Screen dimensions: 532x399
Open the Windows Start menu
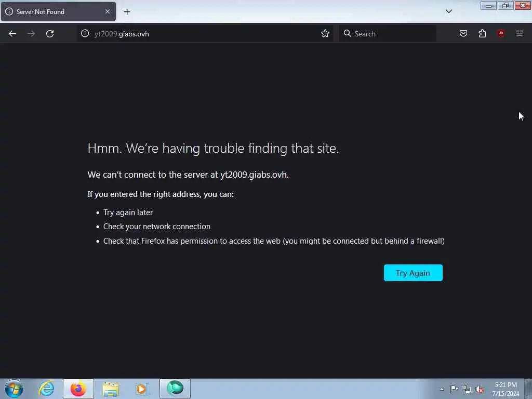point(14,389)
